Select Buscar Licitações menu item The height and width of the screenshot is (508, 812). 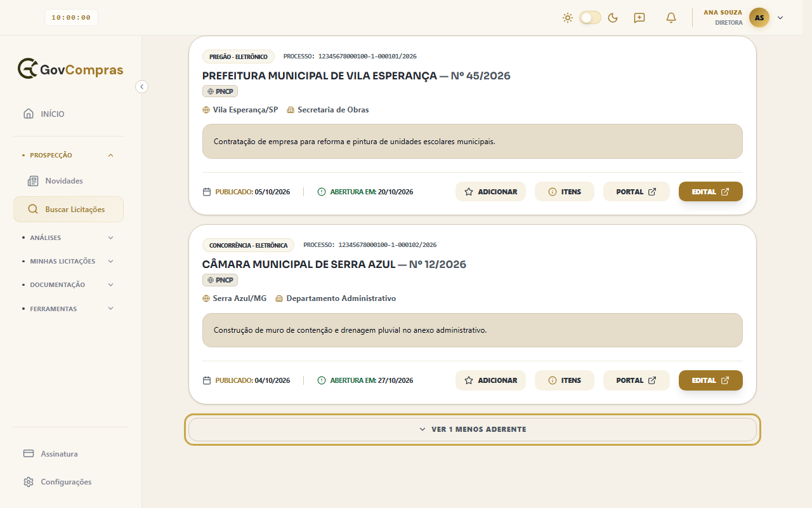coord(69,209)
